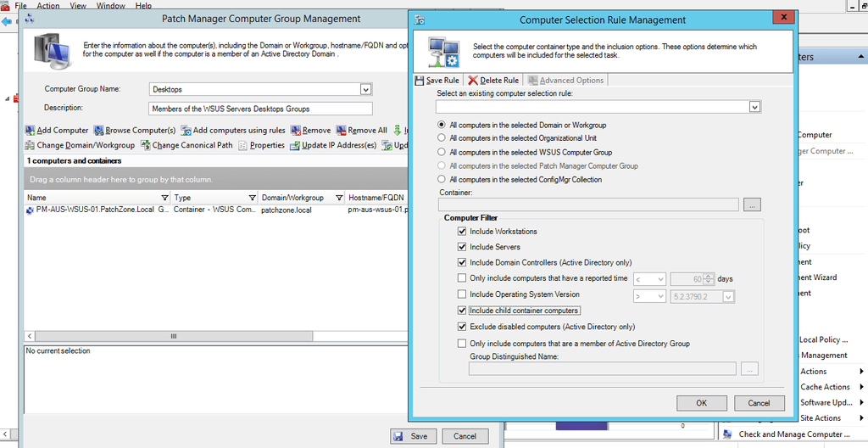The height and width of the screenshot is (448, 868).
Task: Toggle Include Servers checkbox
Action: click(x=462, y=247)
